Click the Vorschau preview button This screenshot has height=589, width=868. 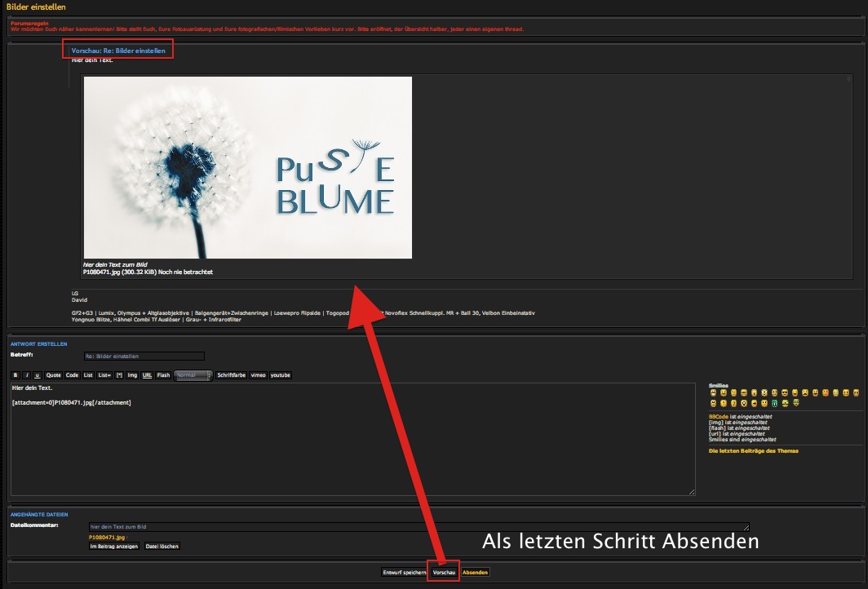click(444, 573)
